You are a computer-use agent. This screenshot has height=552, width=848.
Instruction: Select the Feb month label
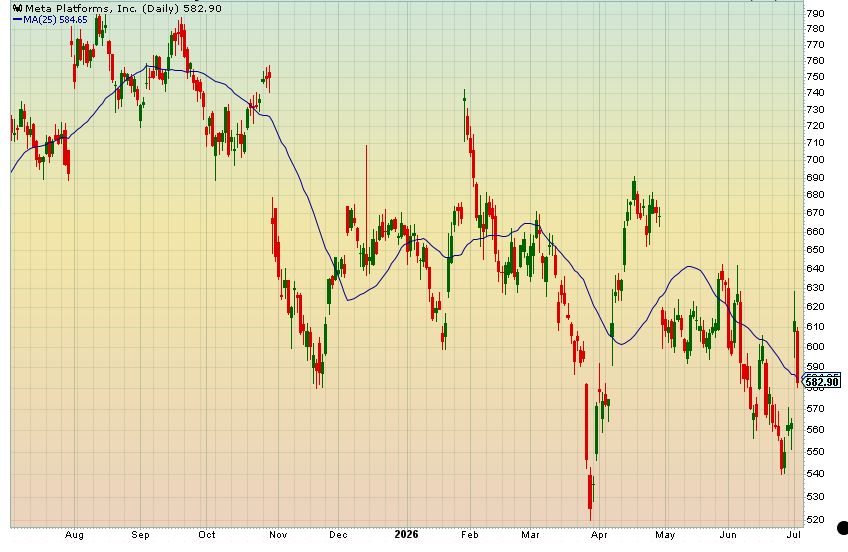[469, 535]
